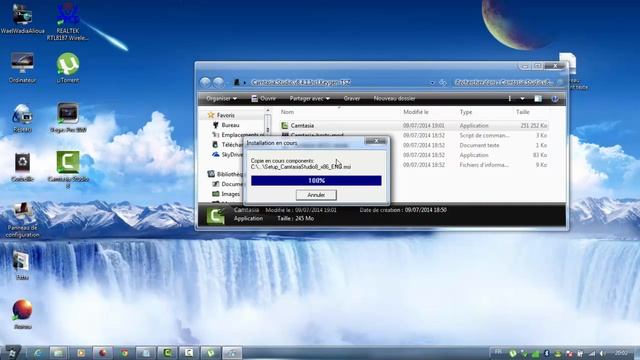The image size is (640, 360).
Task: Click the Explorer search field
Action: (x=504, y=82)
